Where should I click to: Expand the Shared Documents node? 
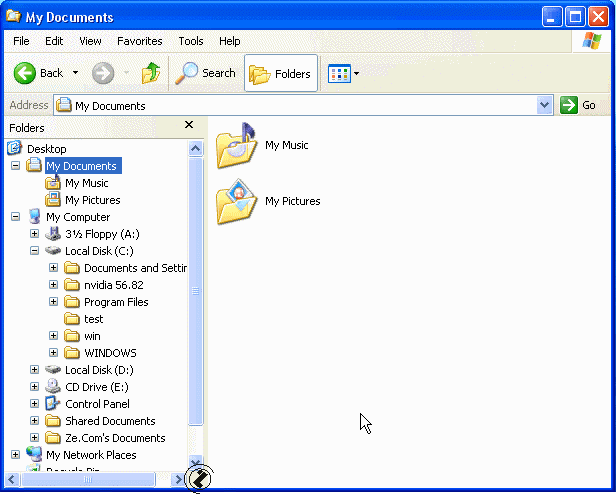pyautogui.click(x=35, y=421)
